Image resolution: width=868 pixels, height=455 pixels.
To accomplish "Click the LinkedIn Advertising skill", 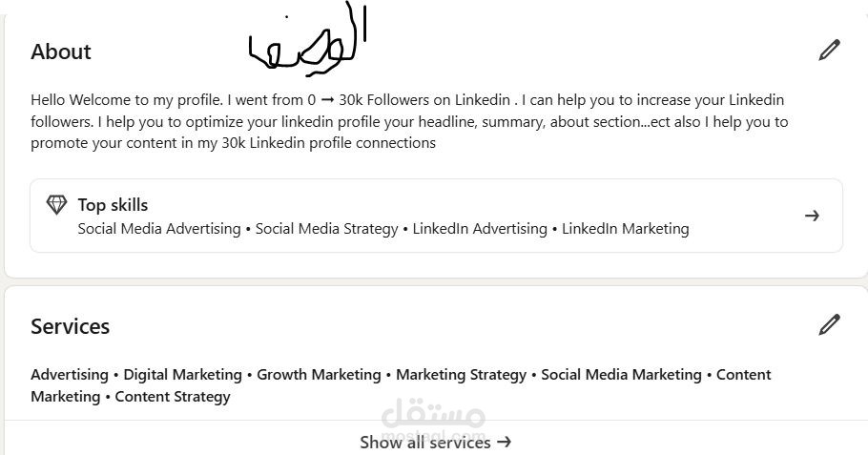I will (480, 229).
